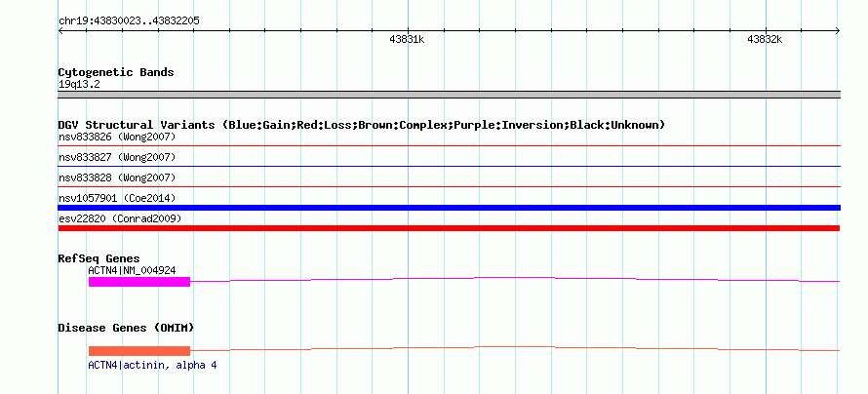This screenshot has height=394, width=868.
Task: Click the grey 19q13.2 cytogenetic band bar
Action: click(449, 95)
